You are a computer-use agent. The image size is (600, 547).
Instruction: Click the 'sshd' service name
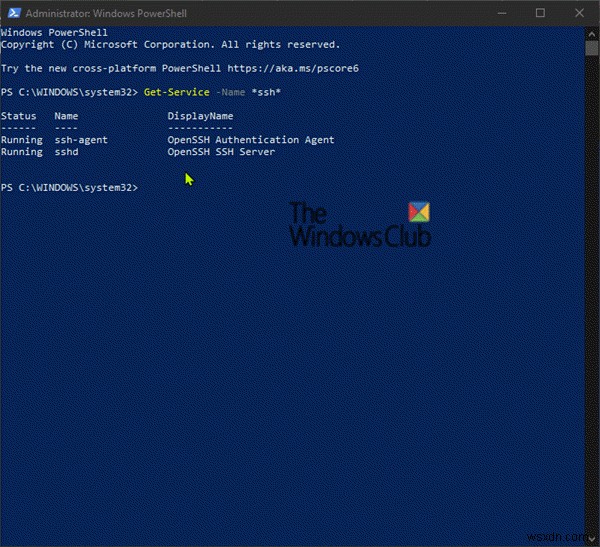coord(67,152)
